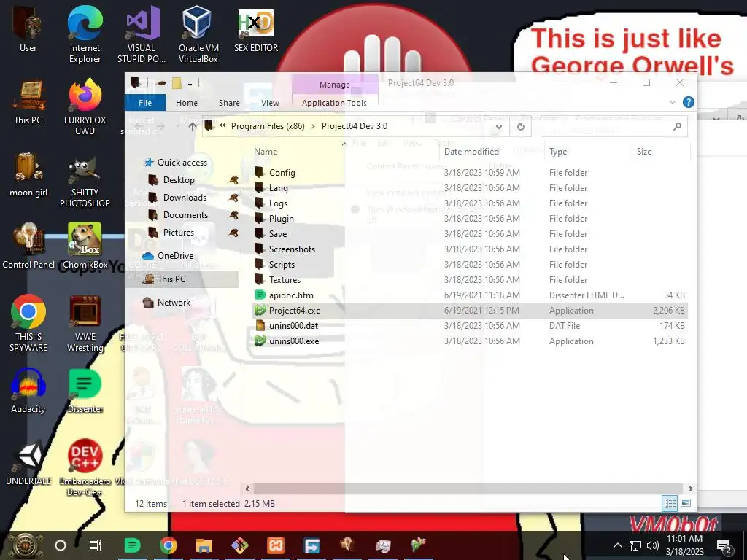
Task: Select the Project64.exe file
Action: tap(295, 311)
